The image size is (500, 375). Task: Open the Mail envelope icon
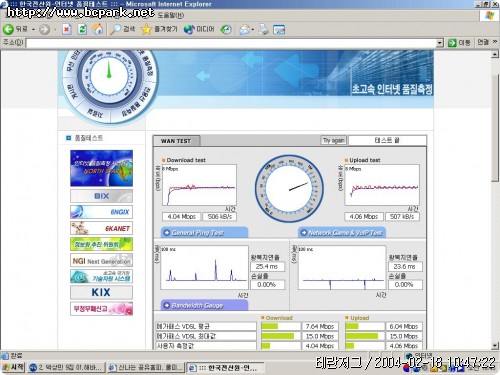[x=245, y=30]
